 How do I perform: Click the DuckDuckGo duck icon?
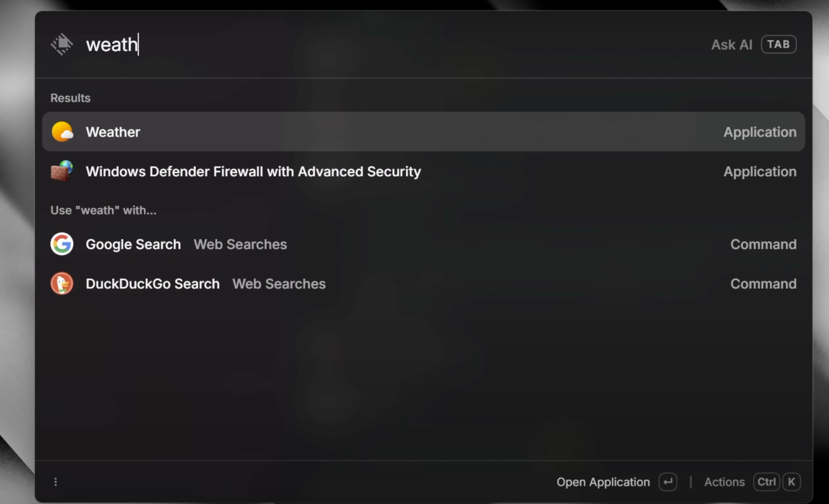[x=62, y=284]
